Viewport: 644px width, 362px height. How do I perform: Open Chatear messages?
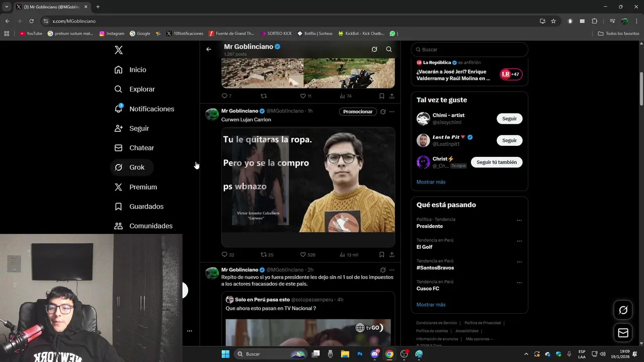(x=134, y=148)
